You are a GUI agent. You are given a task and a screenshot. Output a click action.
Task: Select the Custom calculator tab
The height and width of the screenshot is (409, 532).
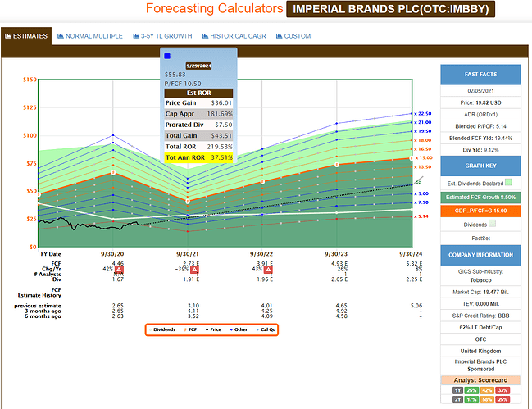293,36
